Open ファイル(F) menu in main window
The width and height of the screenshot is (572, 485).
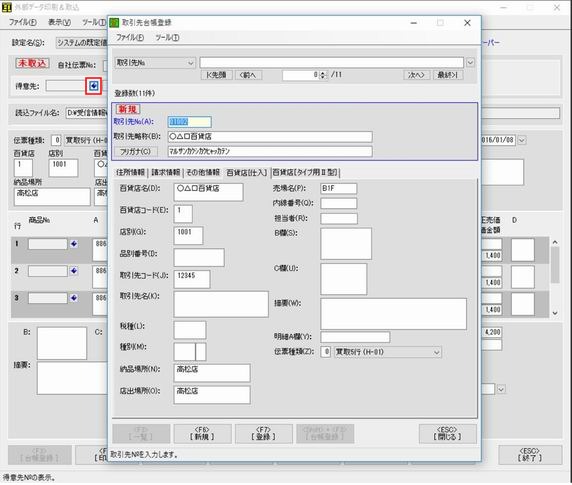point(23,22)
